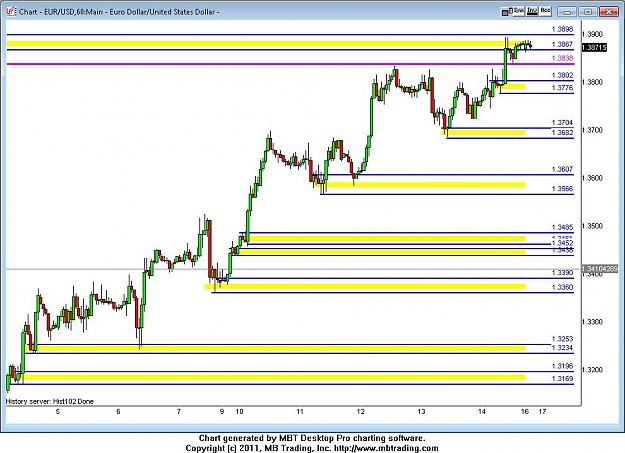
Task: Click date label 13 on time axis
Action: [x=421, y=412]
